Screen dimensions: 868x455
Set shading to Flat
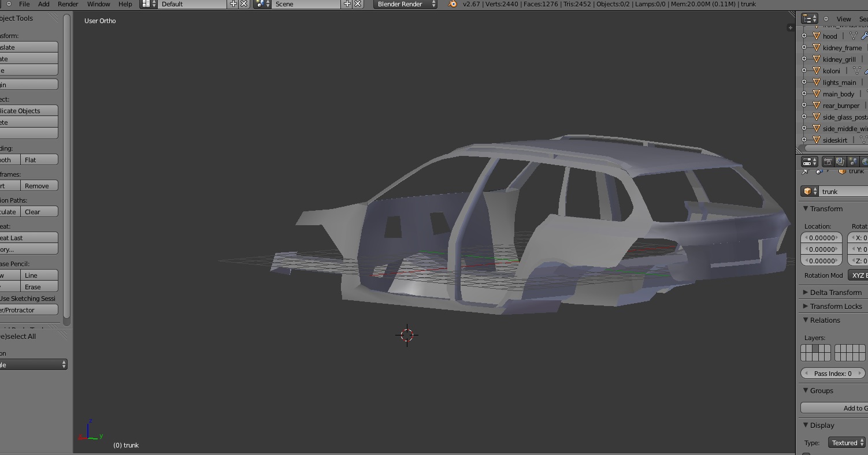tap(39, 159)
